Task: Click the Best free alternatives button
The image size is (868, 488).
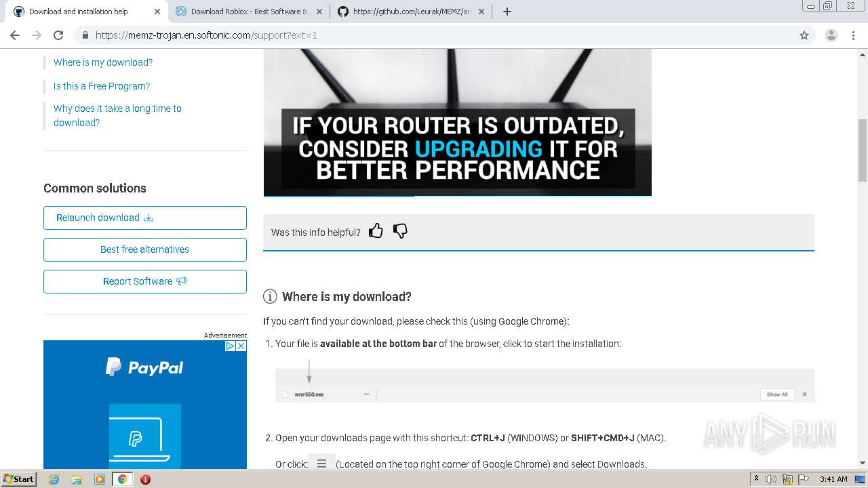Action: pyautogui.click(x=145, y=249)
